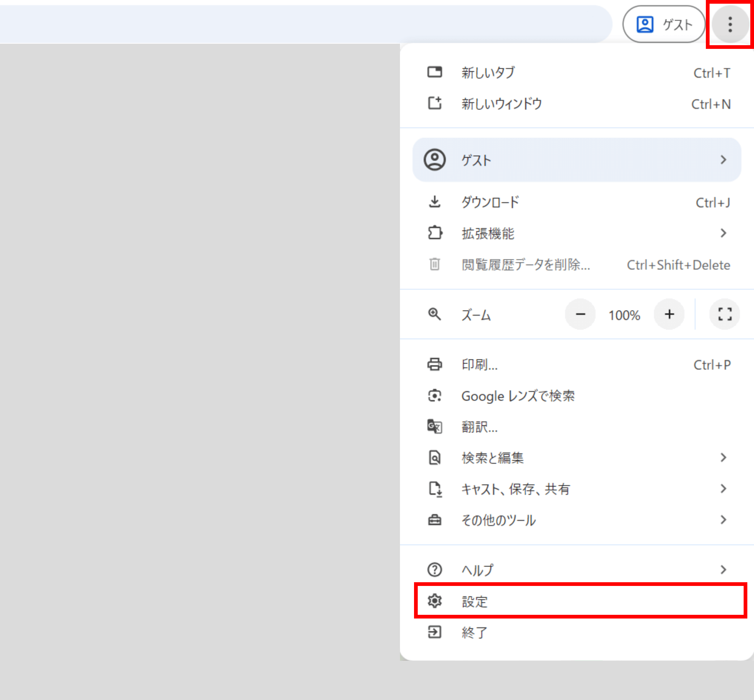This screenshot has width=754, height=700.
Task: Expand the ゲスト profile submenu row
Action: (x=576, y=160)
